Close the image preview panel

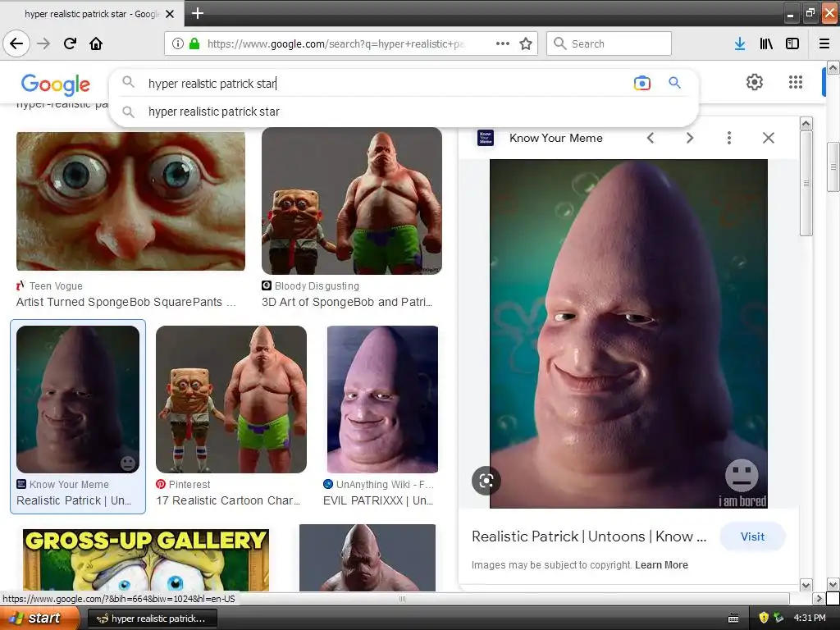click(768, 138)
